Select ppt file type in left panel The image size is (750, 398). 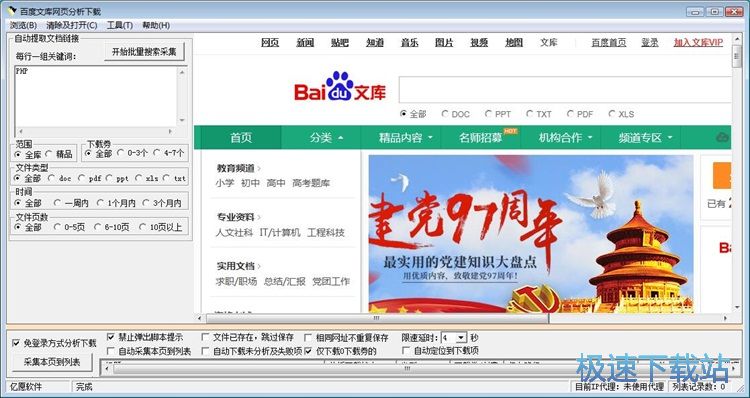pos(109,178)
